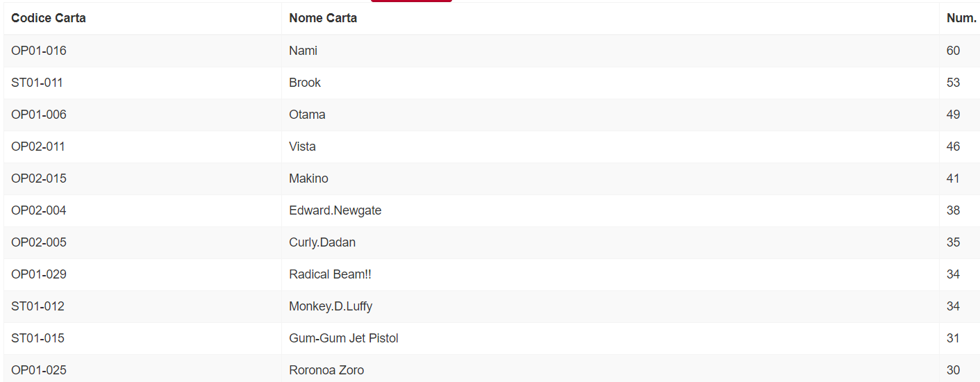Select the Monkey.D.Luffy card name
The width and height of the screenshot is (980, 382).
click(331, 306)
